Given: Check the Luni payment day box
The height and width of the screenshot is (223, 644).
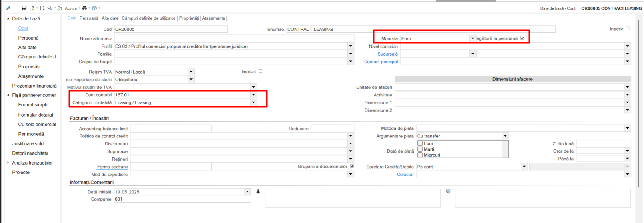Looking at the screenshot, I should click(x=420, y=143).
